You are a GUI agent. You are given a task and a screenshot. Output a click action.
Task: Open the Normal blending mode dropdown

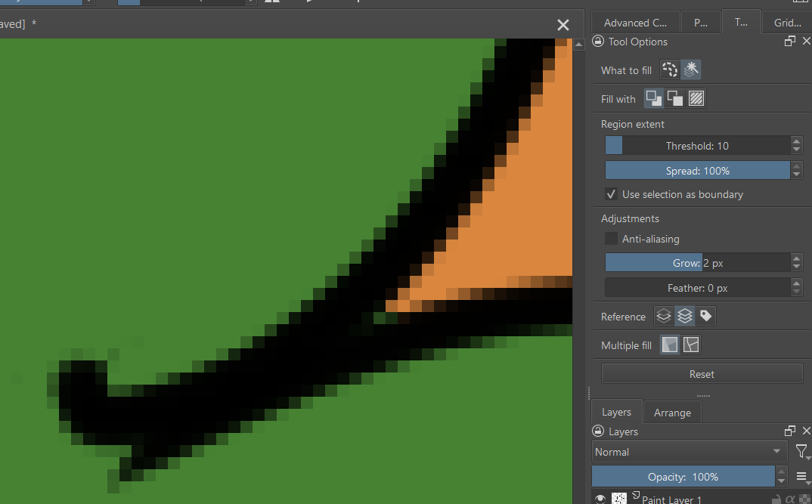pyautogui.click(x=690, y=452)
